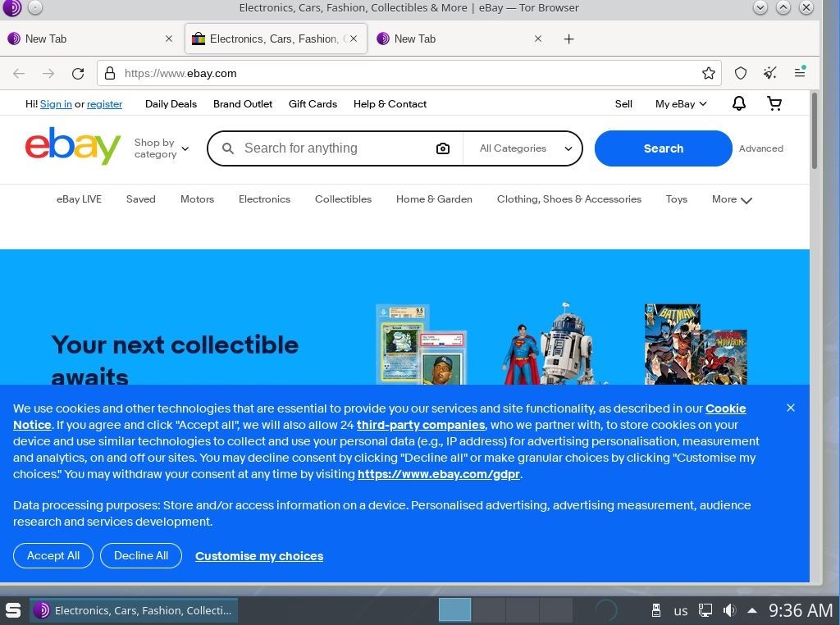
Task: Open Customise my choices link
Action: (259, 556)
